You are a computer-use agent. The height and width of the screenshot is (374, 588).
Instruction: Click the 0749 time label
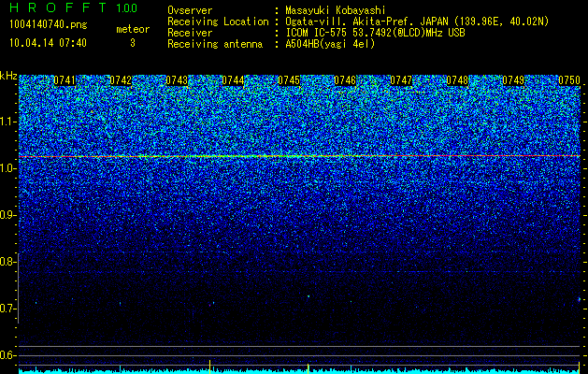click(x=513, y=80)
